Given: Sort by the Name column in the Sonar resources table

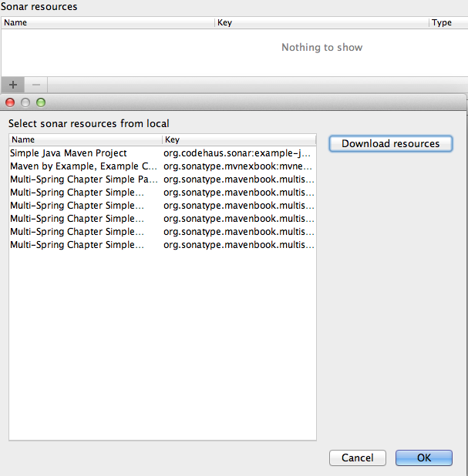Looking at the screenshot, I should point(108,22).
